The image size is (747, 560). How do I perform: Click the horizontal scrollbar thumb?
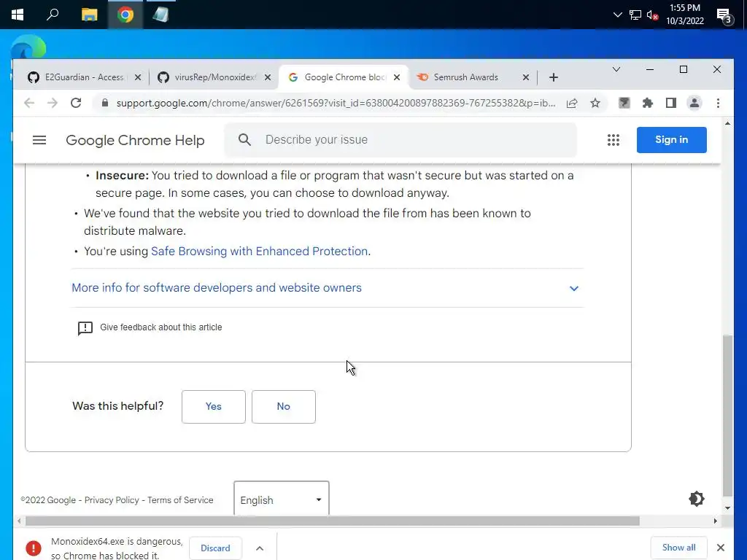(x=332, y=521)
